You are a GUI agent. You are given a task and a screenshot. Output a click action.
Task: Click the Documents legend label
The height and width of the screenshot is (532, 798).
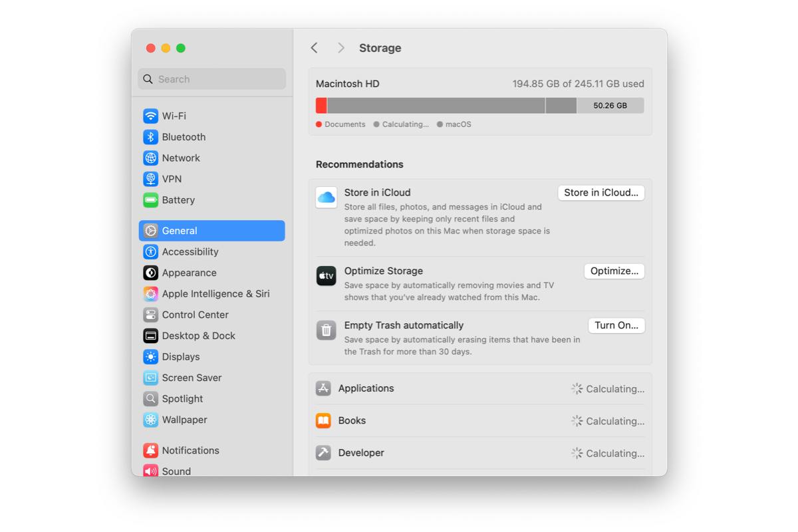click(x=345, y=124)
